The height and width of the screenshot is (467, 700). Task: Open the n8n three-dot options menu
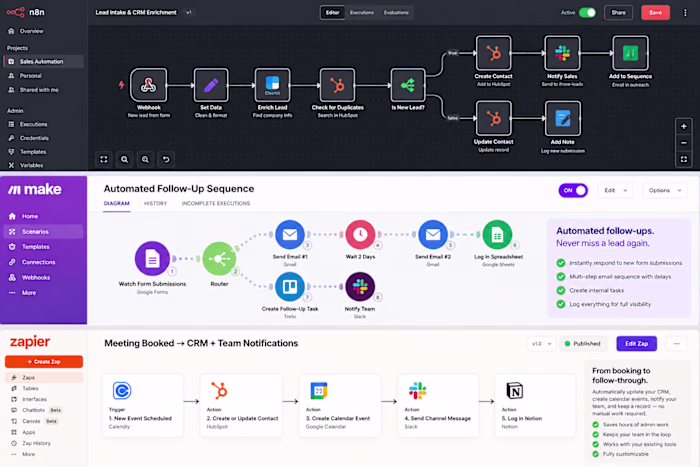click(685, 13)
